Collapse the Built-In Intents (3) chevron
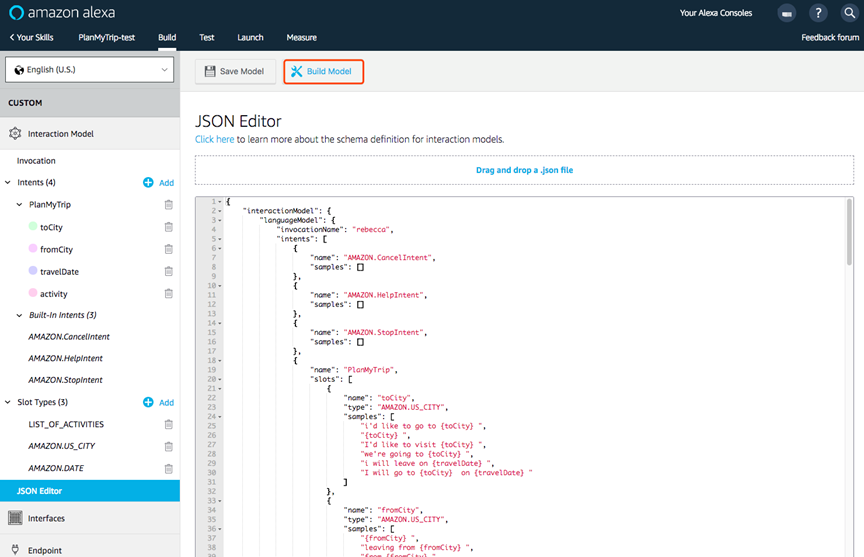The height and width of the screenshot is (557, 864). coord(19,315)
